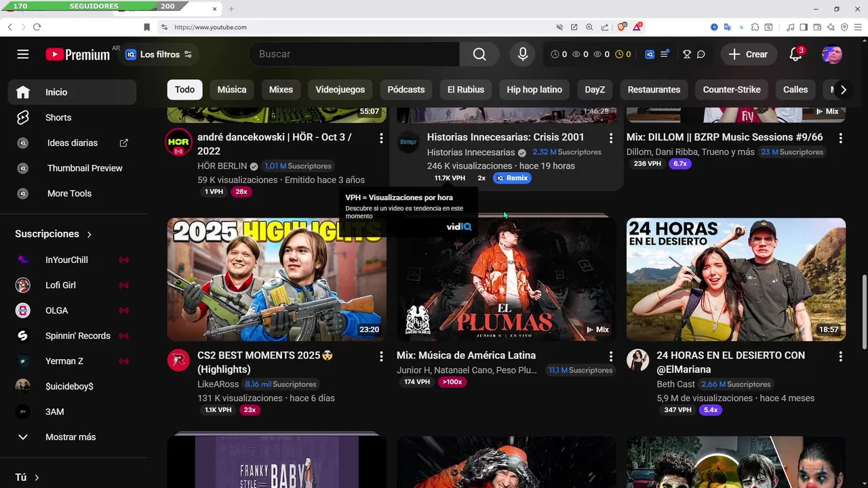Image resolution: width=868 pixels, height=488 pixels.
Task: Open the extensions puzzle icon
Action: [755, 27]
